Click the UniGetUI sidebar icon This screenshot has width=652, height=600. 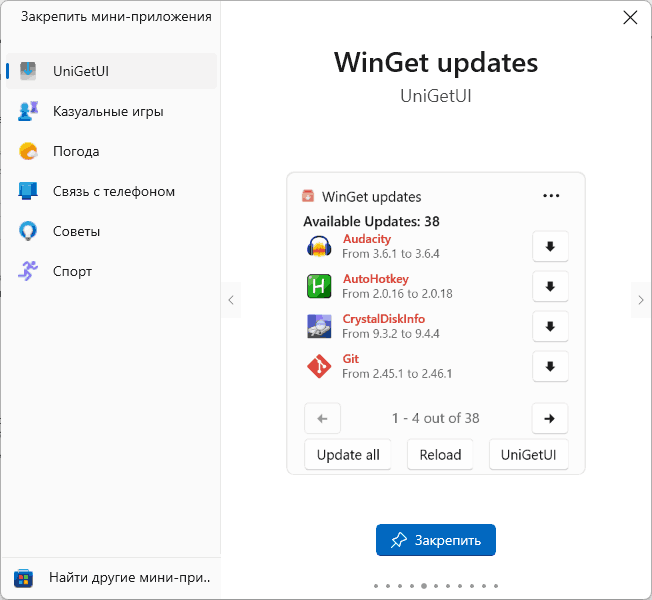28,71
